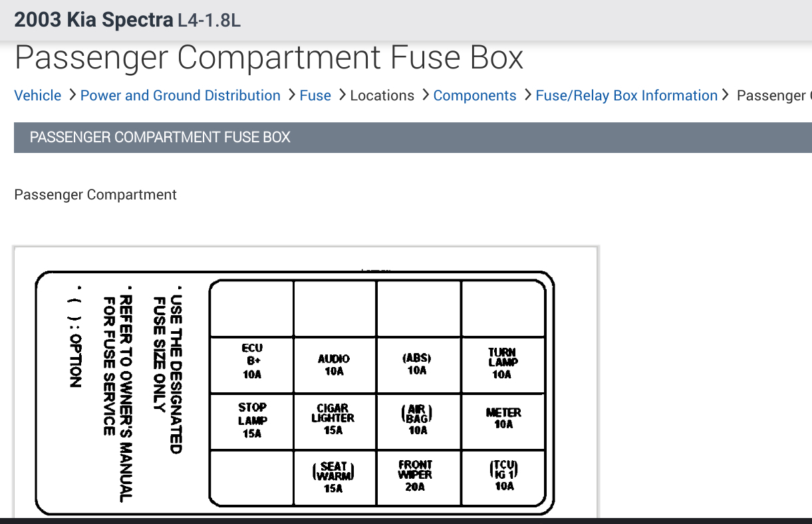Click the CIGAR LIGHTER 15A fuse cell
The image size is (812, 524).
pyautogui.click(x=335, y=421)
